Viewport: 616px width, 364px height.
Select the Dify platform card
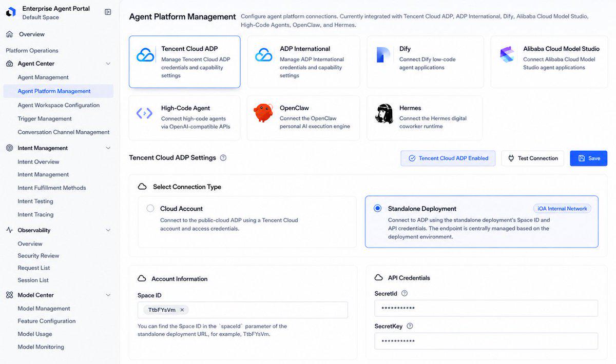coord(425,62)
